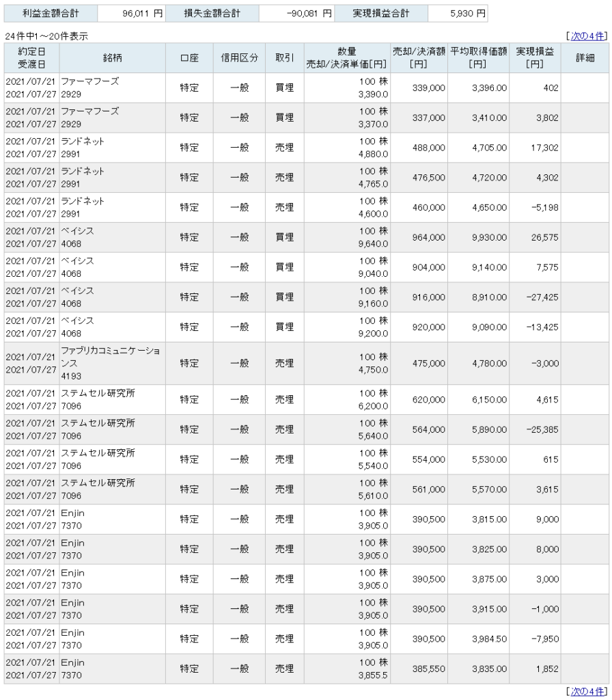The width and height of the screenshot is (612, 700).
Task: Open the top 次の4件 link
Action: [x=588, y=36]
